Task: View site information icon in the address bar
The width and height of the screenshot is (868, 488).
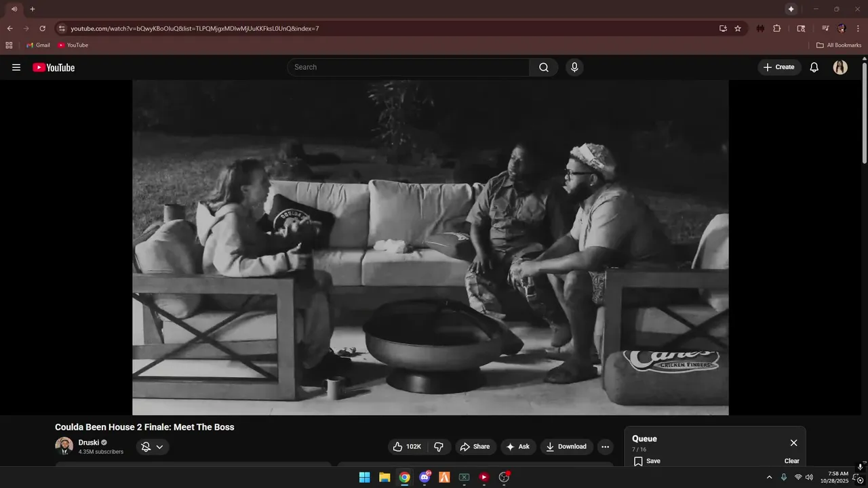Action: pos(62,28)
